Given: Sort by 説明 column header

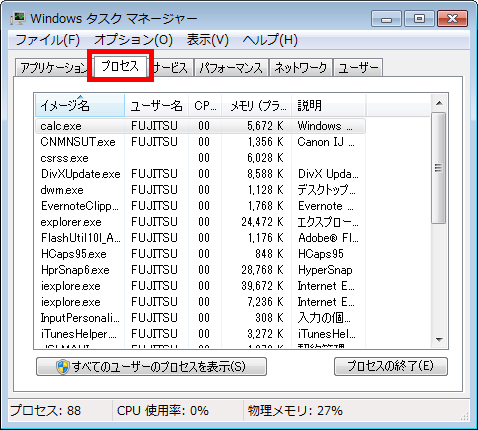Looking at the screenshot, I should [x=328, y=106].
